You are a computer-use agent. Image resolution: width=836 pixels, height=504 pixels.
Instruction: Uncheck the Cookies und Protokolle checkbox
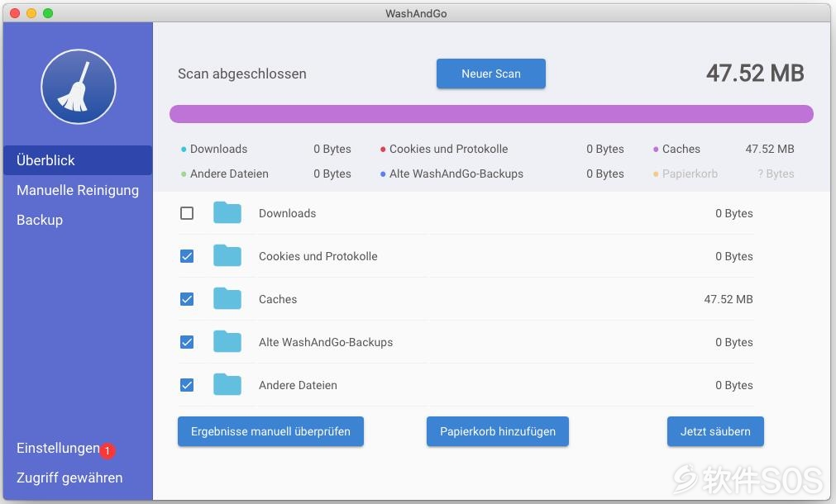tap(187, 256)
